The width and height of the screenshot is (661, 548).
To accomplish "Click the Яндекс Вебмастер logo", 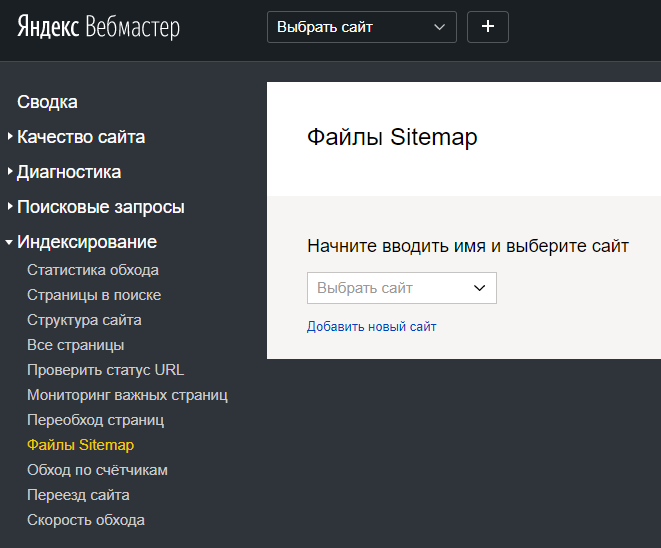I will click(x=98, y=27).
